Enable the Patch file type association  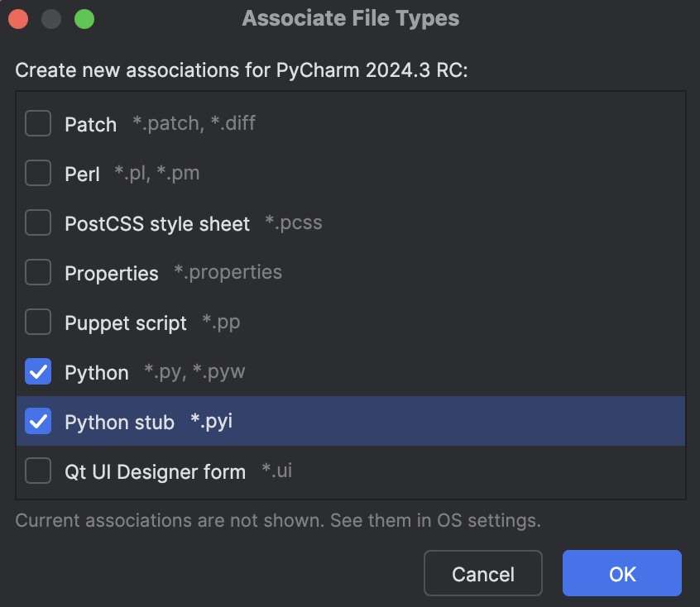[37, 123]
